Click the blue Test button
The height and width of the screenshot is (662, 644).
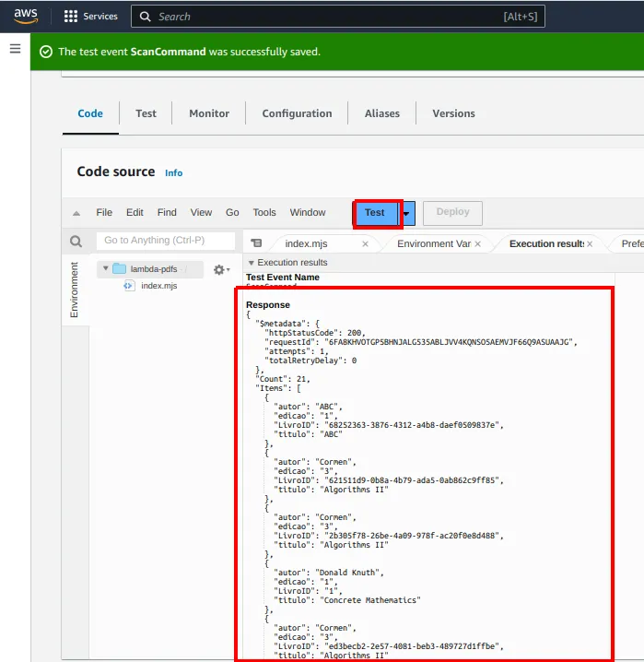pyautogui.click(x=375, y=213)
